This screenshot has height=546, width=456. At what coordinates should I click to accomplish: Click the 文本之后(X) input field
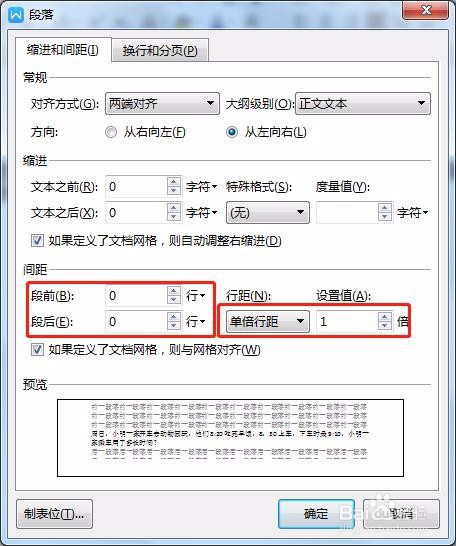[136, 212]
